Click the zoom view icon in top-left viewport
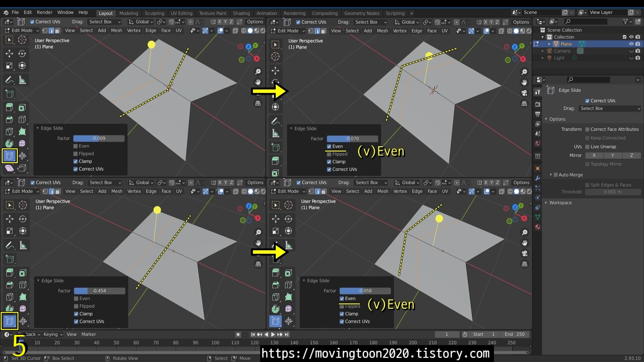Screen dimensions: 644x362 [258, 72]
